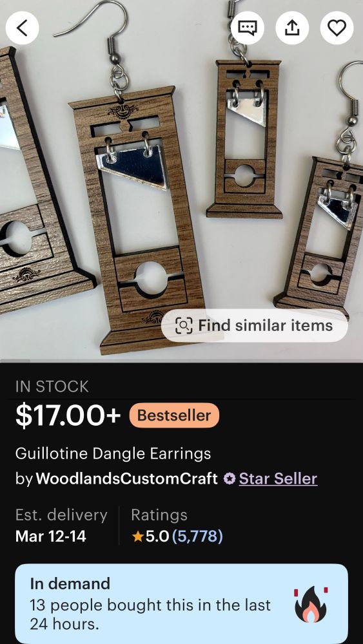Tap the flame In demand icon
This screenshot has height=644, width=363.
tap(311, 604)
